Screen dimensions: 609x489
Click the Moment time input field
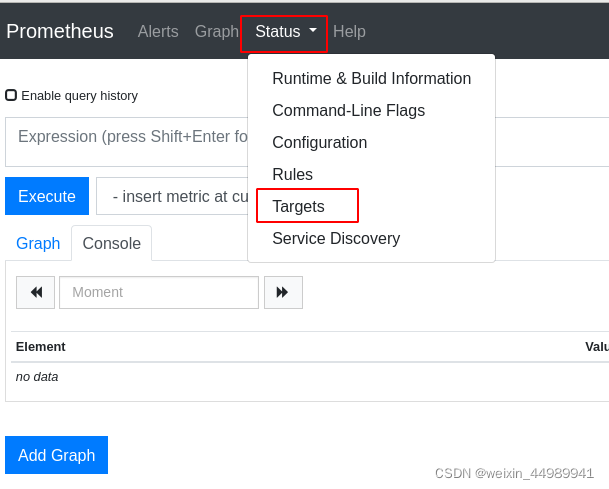click(159, 292)
